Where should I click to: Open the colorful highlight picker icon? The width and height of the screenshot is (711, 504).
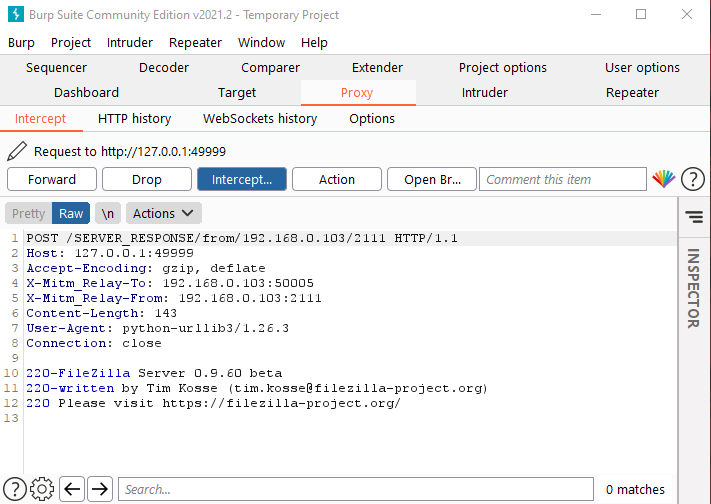[x=663, y=179]
